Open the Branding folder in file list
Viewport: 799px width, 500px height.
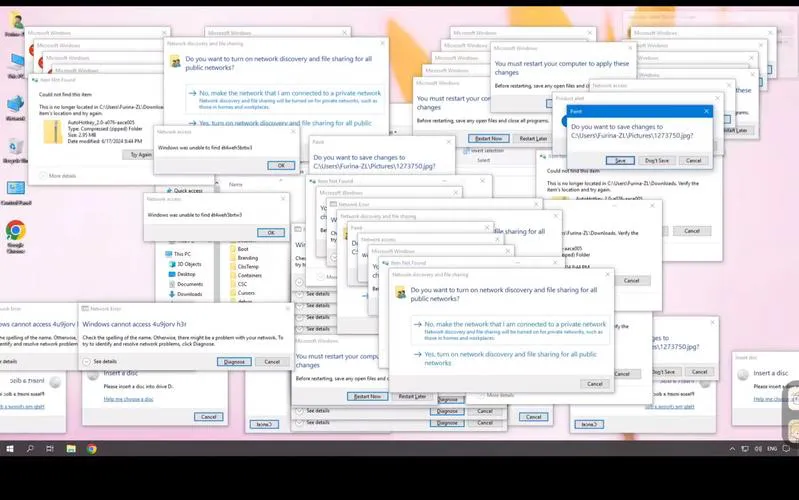coord(244,258)
